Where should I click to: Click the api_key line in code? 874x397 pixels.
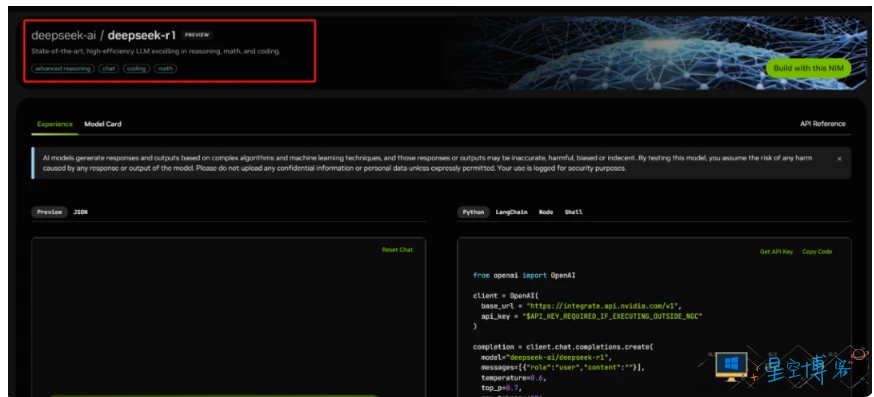(591, 316)
